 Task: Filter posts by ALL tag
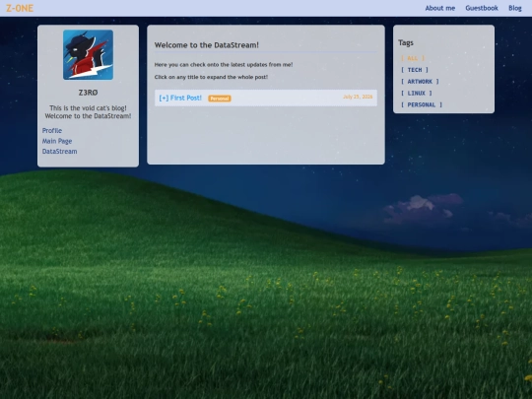pyautogui.click(x=413, y=58)
